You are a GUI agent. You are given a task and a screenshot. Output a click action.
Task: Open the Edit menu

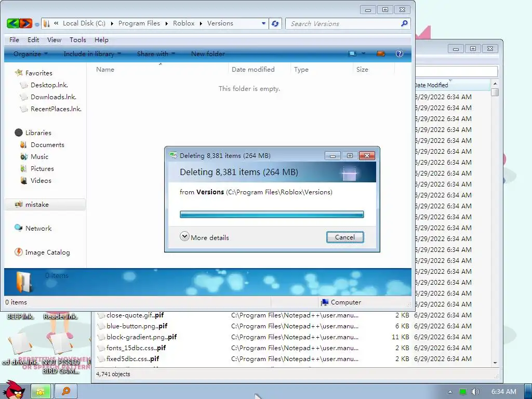tap(33, 39)
